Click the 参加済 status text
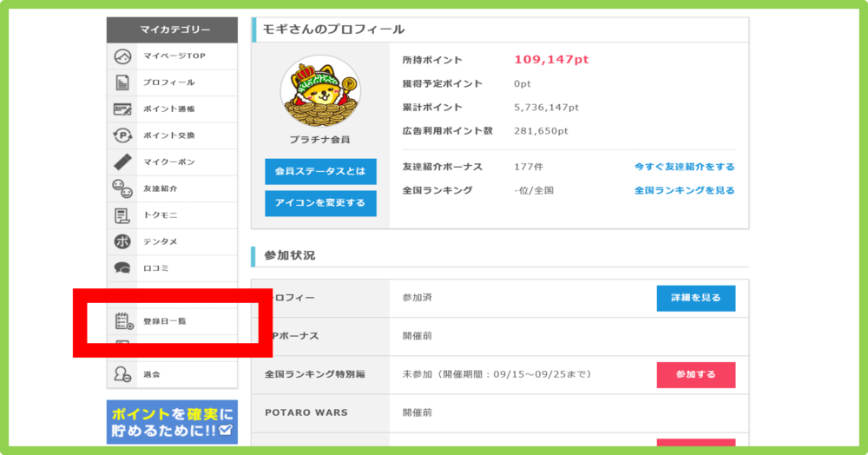The image size is (868, 455). 417,298
